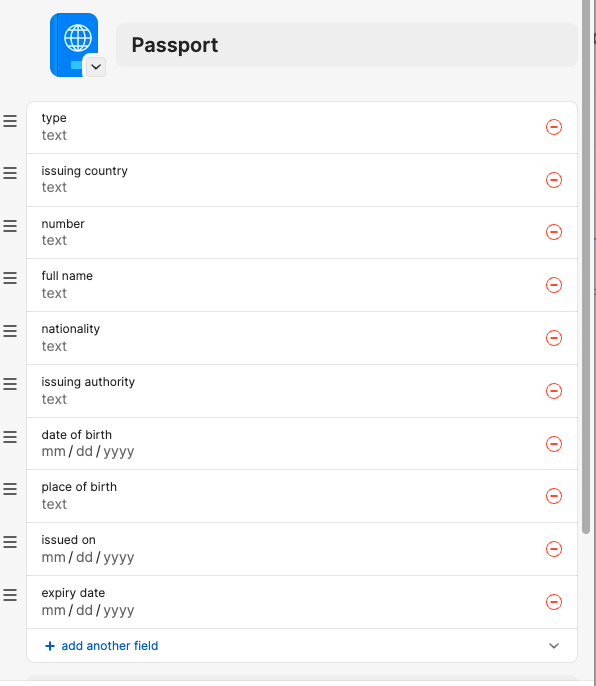Delete the number field
This screenshot has width=596, height=686.
pyautogui.click(x=554, y=232)
